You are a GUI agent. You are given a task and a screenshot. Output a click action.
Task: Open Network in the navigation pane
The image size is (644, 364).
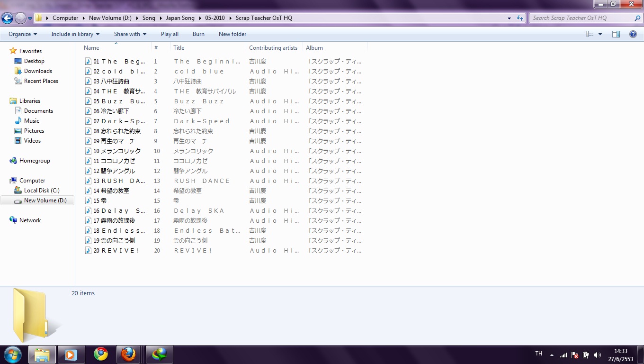(30, 220)
